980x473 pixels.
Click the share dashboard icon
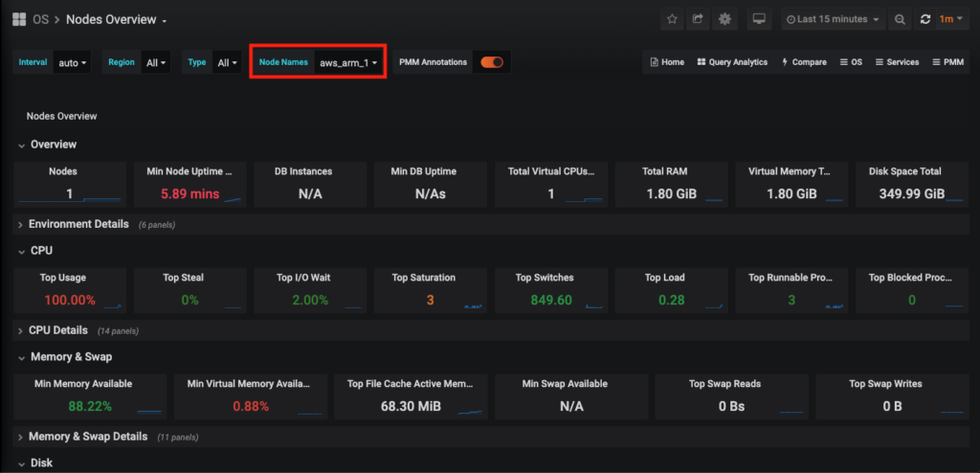(x=698, y=19)
